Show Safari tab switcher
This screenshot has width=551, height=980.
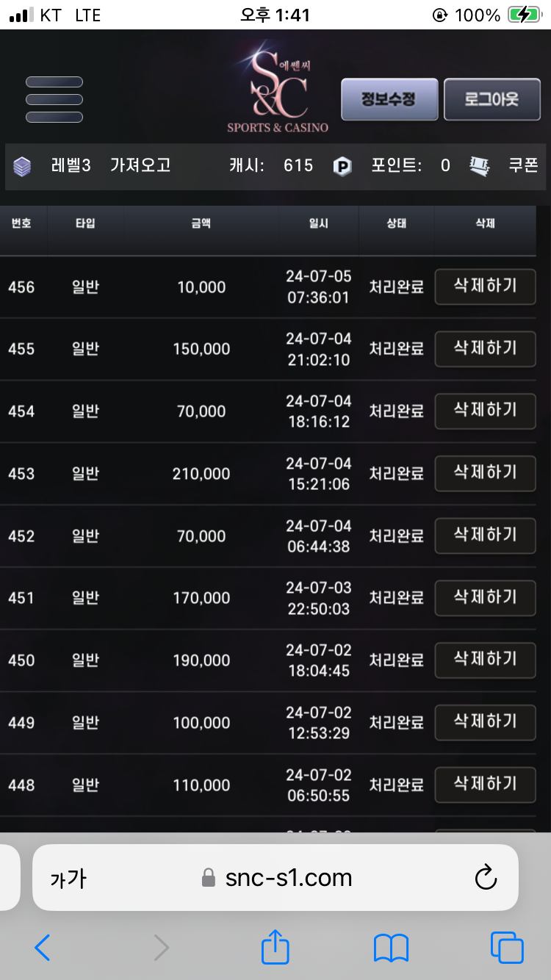pos(507,948)
